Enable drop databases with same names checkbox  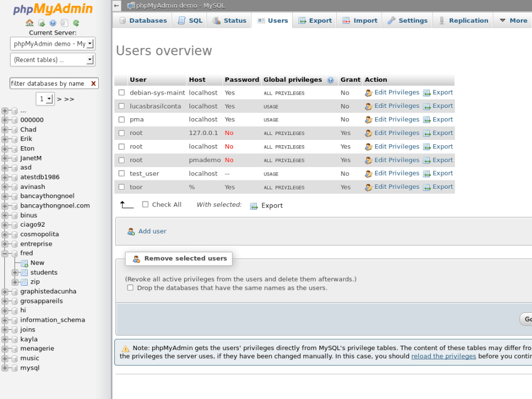[x=130, y=288]
